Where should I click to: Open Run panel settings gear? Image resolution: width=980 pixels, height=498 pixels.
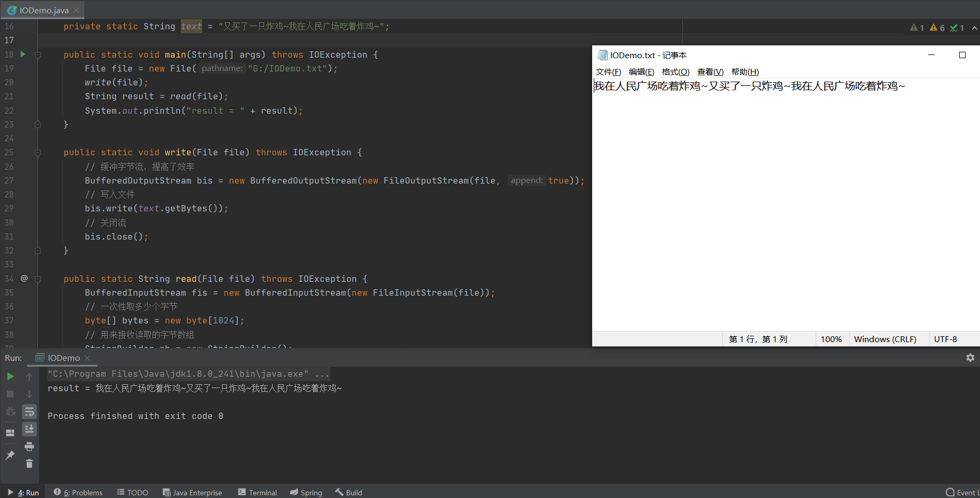pos(970,358)
